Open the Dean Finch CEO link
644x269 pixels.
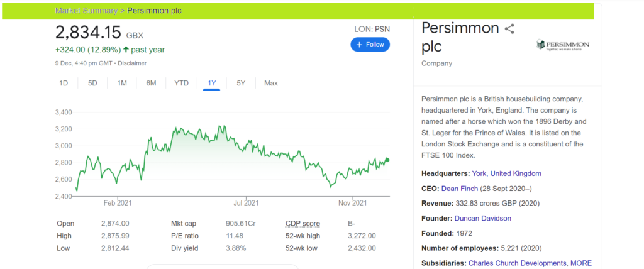460,189
